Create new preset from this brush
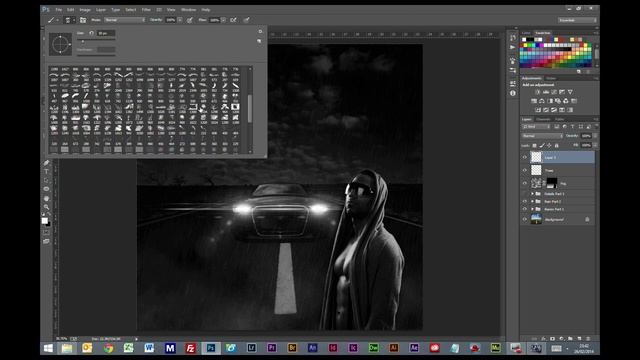Viewport: 640px width, 360px height. point(259,41)
